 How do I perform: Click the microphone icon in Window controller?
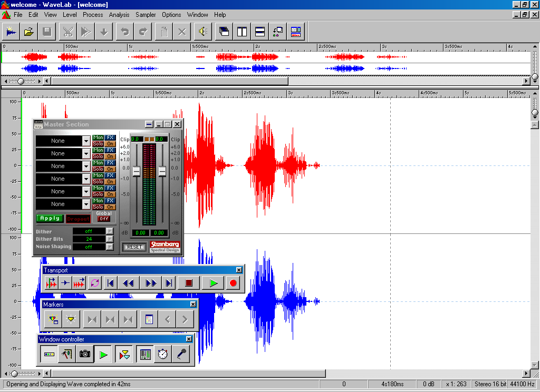(181, 354)
